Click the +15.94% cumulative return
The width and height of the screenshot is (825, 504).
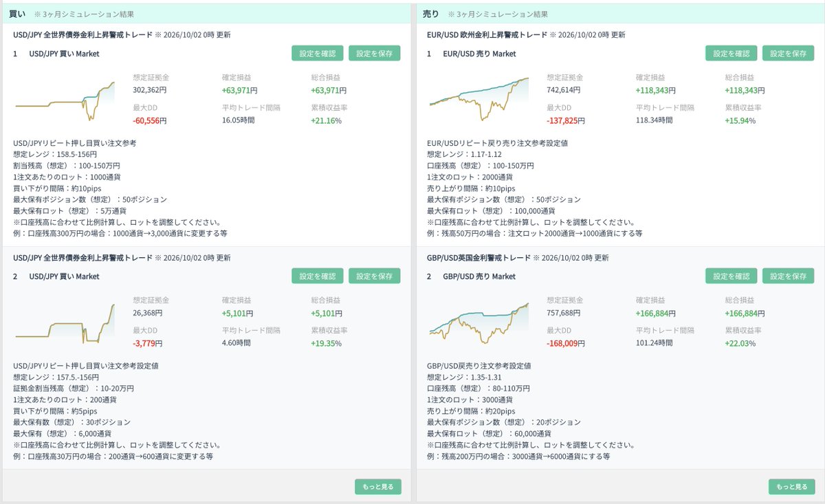740,120
